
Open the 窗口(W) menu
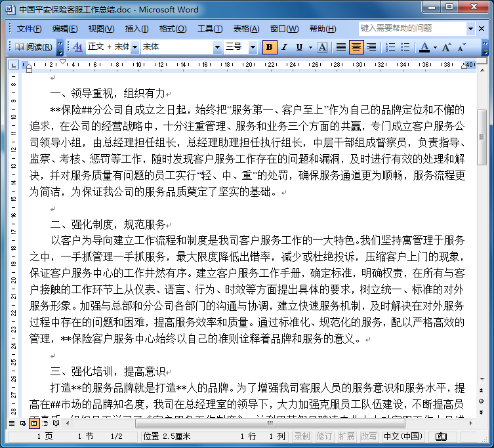point(284,29)
